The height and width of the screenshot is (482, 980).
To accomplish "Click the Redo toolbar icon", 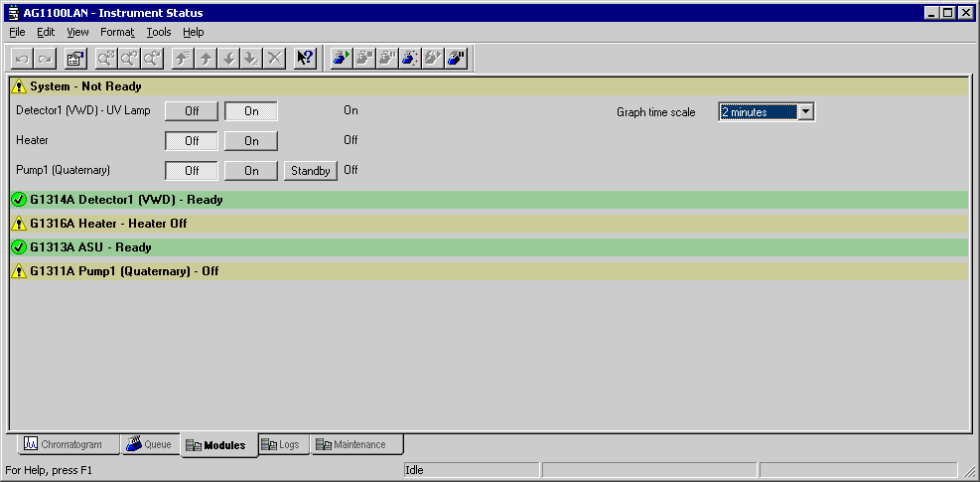I will click(x=45, y=59).
